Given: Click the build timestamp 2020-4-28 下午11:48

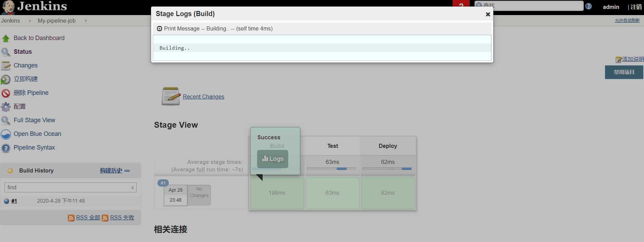Looking at the screenshot, I should pyautogui.click(x=61, y=201).
